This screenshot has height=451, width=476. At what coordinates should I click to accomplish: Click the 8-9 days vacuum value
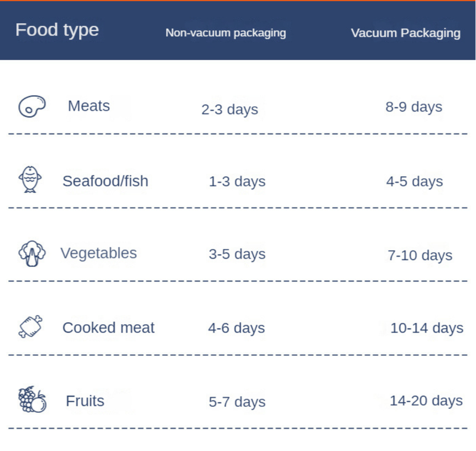click(x=414, y=107)
